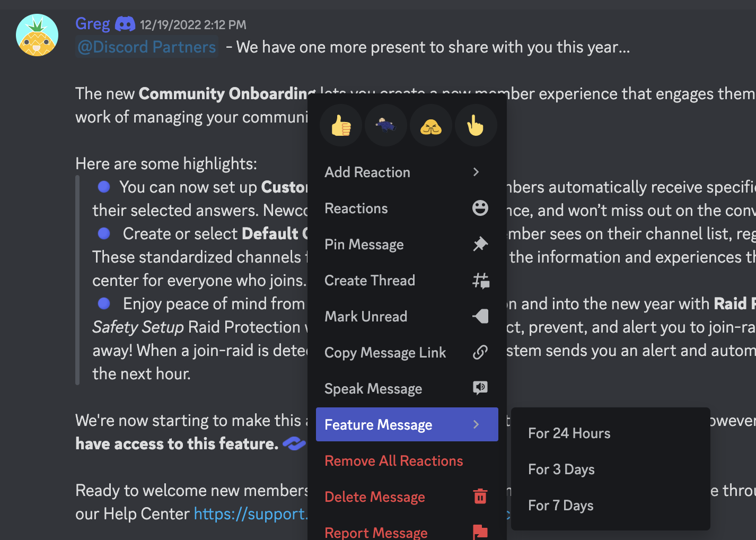
Task: Choose Remove All Reactions
Action: [393, 461]
